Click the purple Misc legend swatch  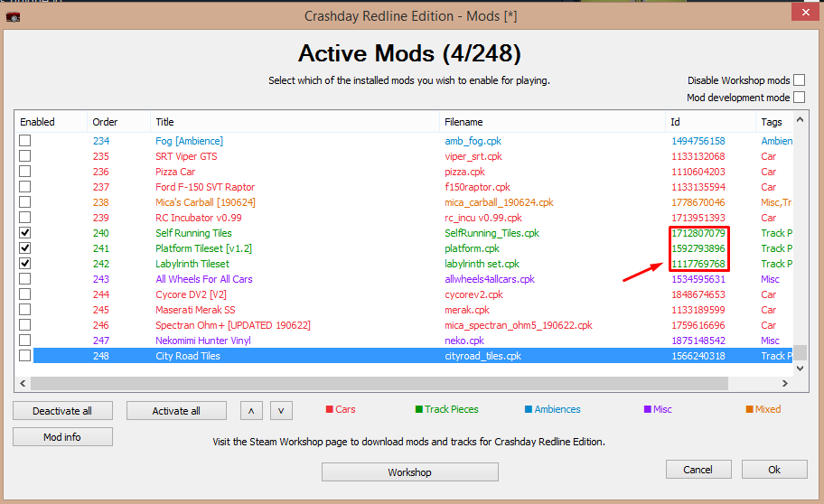coord(648,409)
